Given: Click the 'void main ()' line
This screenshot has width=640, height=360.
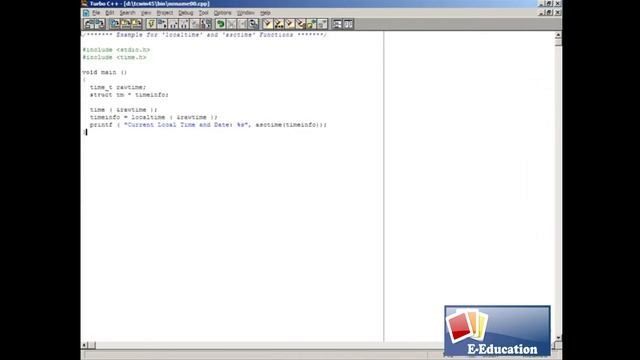Looking at the screenshot, I should pos(104,72).
